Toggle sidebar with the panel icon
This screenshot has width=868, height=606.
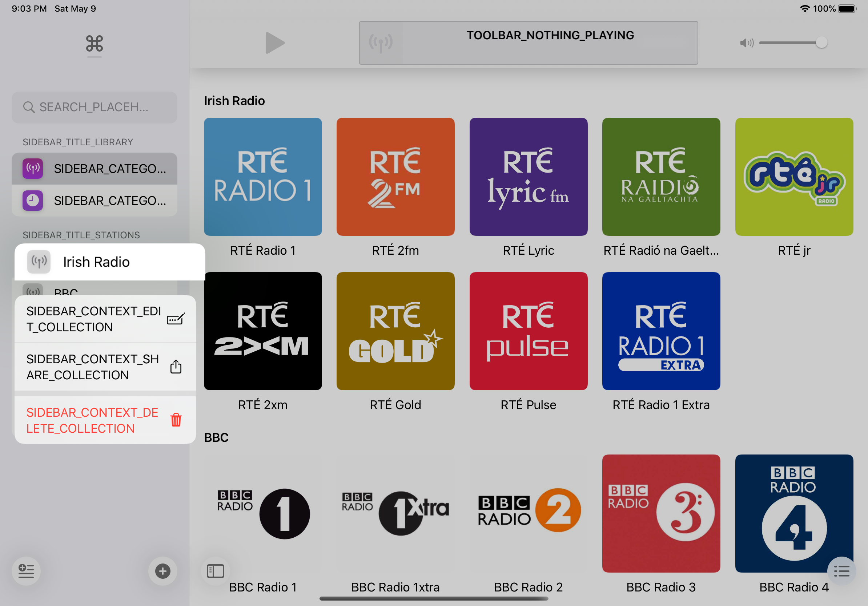point(216,571)
